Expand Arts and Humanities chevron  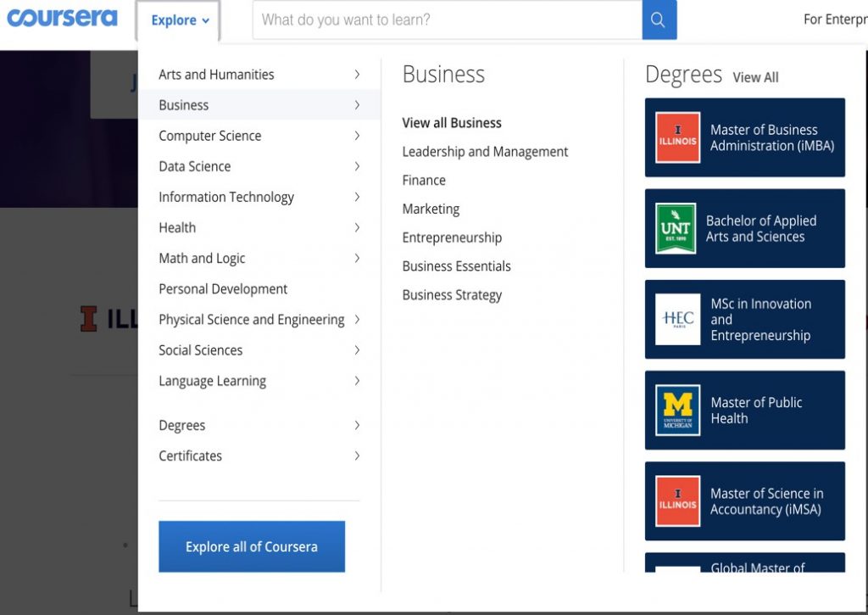[357, 75]
